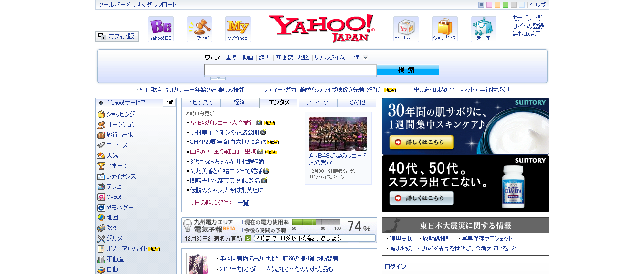This screenshot has width=644, height=274.
Task: Click into the search input field
Action: pos(291,70)
